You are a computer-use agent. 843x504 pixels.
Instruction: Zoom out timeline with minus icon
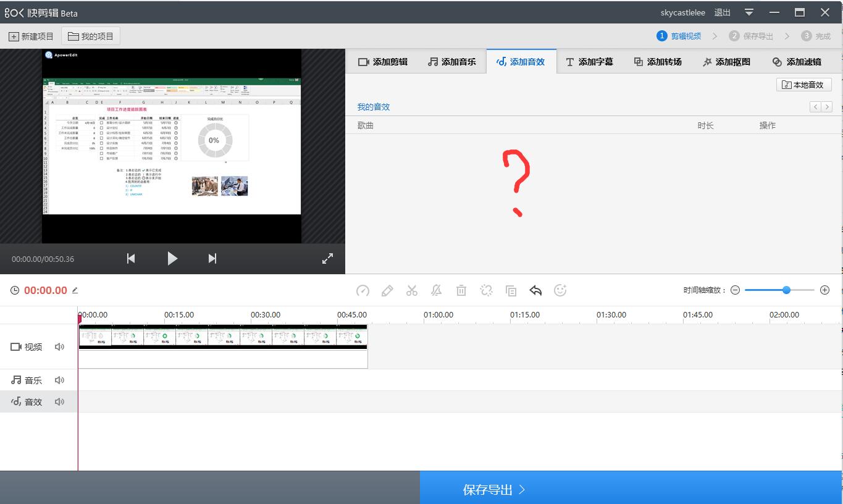tap(735, 290)
